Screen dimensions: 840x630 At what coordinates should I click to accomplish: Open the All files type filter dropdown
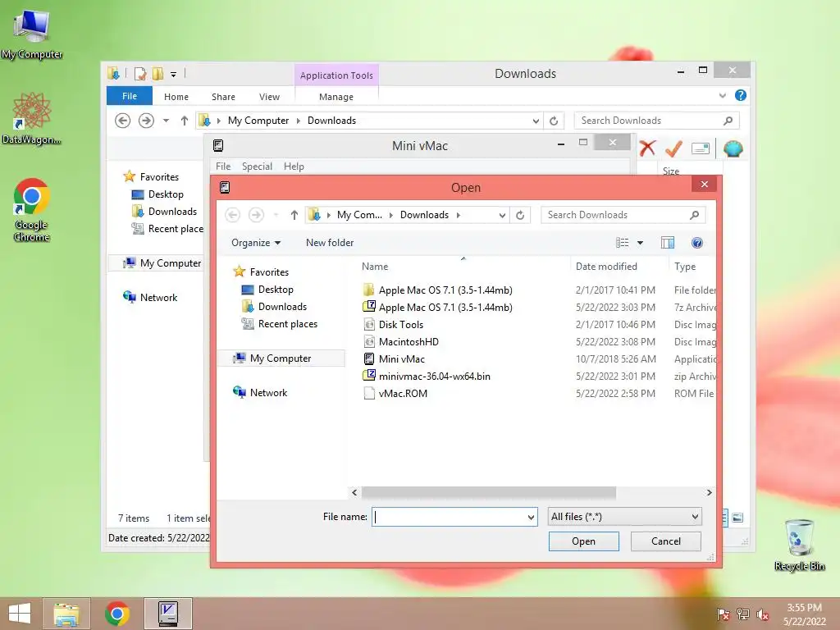(x=624, y=517)
